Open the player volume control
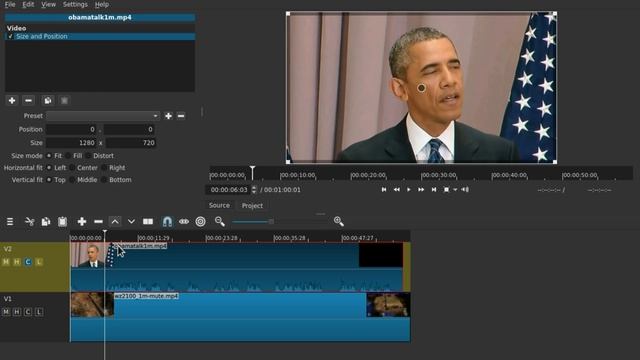Screen dimensions: 640x360 coord(465,189)
